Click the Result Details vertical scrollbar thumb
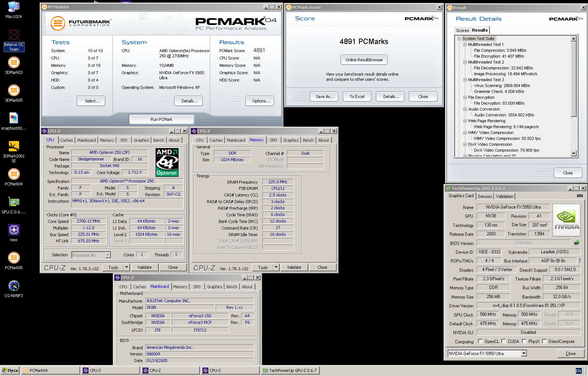588x376 pixels. [x=573, y=79]
